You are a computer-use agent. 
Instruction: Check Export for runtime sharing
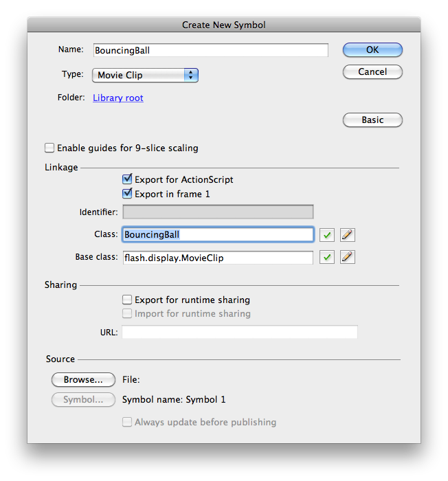(x=127, y=300)
